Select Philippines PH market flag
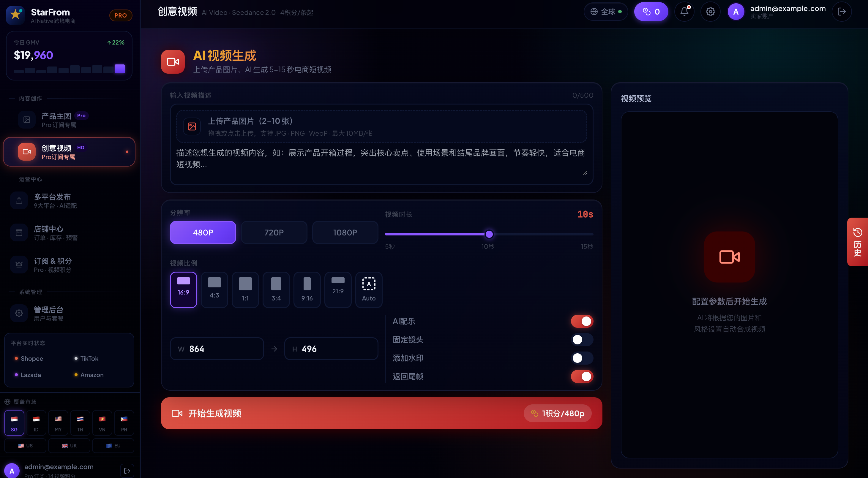The width and height of the screenshot is (868, 478). (124, 423)
